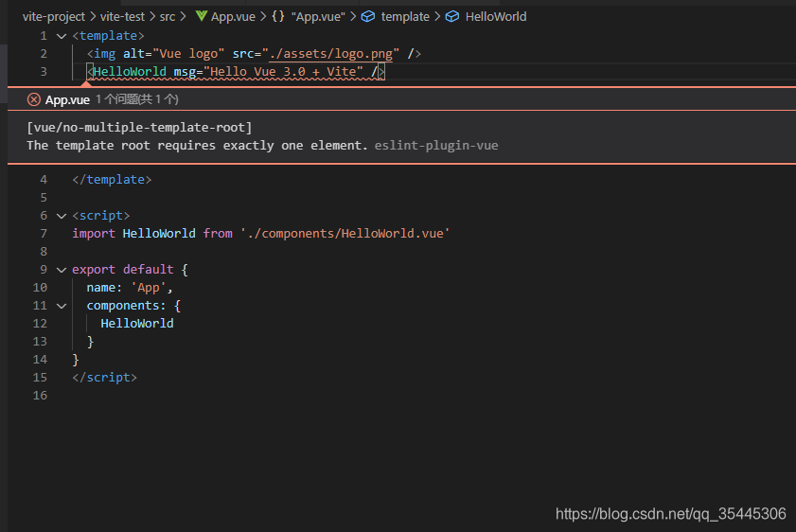Click the from keyword on line 7
The width and height of the screenshot is (796, 532).
pyautogui.click(x=218, y=234)
